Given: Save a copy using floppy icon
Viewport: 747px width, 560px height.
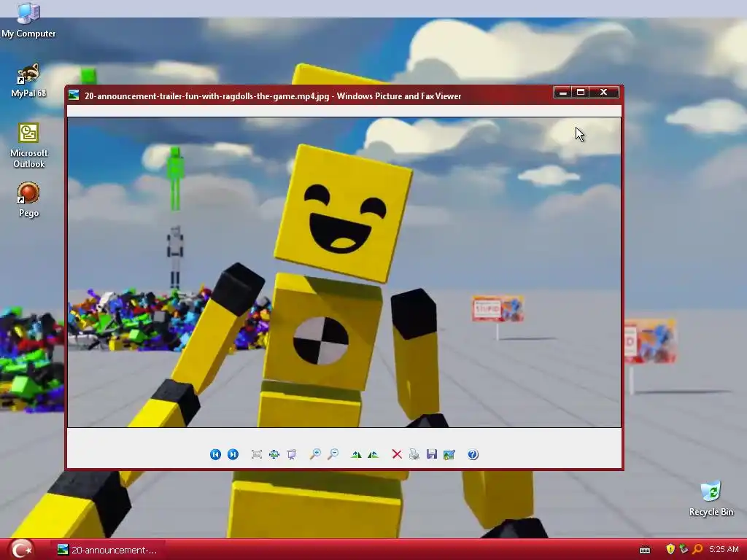Looking at the screenshot, I should (x=432, y=454).
